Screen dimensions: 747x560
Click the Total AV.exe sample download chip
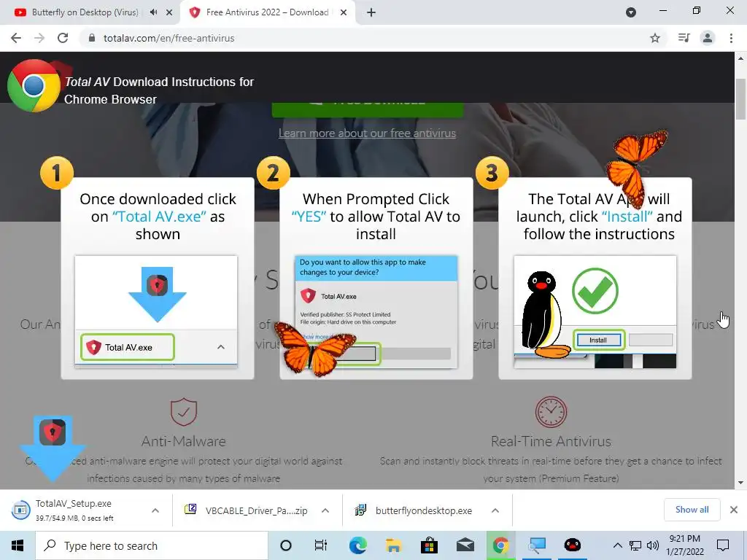pyautogui.click(x=128, y=347)
